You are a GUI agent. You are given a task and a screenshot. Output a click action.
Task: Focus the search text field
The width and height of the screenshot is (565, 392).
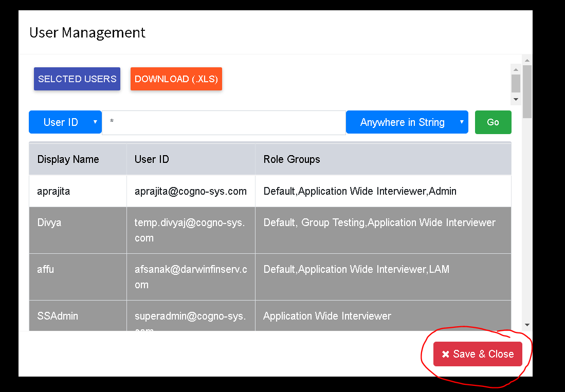point(224,123)
